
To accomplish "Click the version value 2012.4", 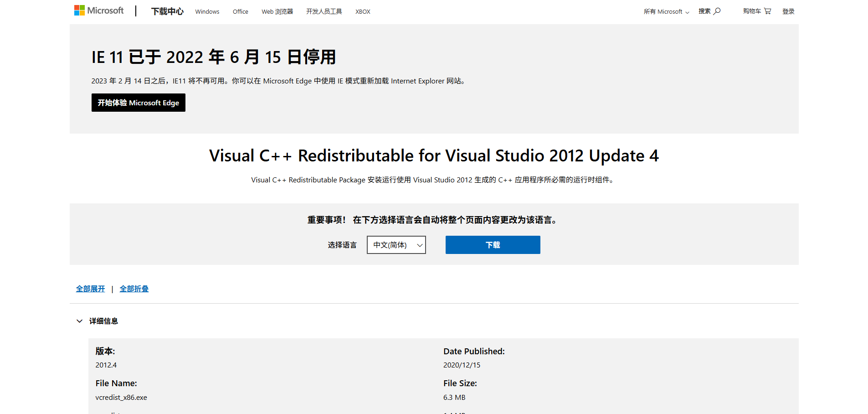I will pyautogui.click(x=106, y=365).
